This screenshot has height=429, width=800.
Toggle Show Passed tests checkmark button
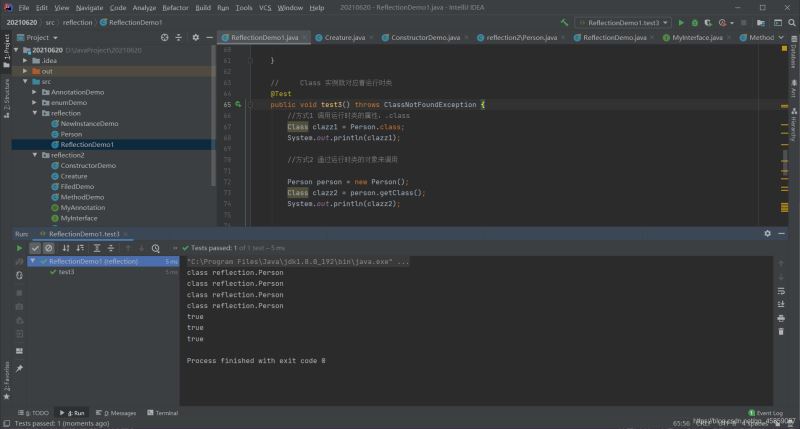pos(35,248)
